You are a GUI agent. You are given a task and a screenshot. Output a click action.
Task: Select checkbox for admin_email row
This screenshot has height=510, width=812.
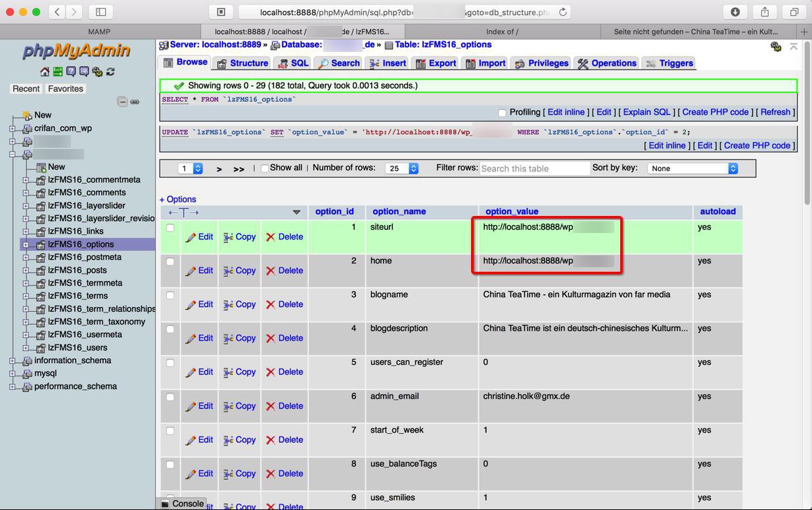(x=170, y=397)
